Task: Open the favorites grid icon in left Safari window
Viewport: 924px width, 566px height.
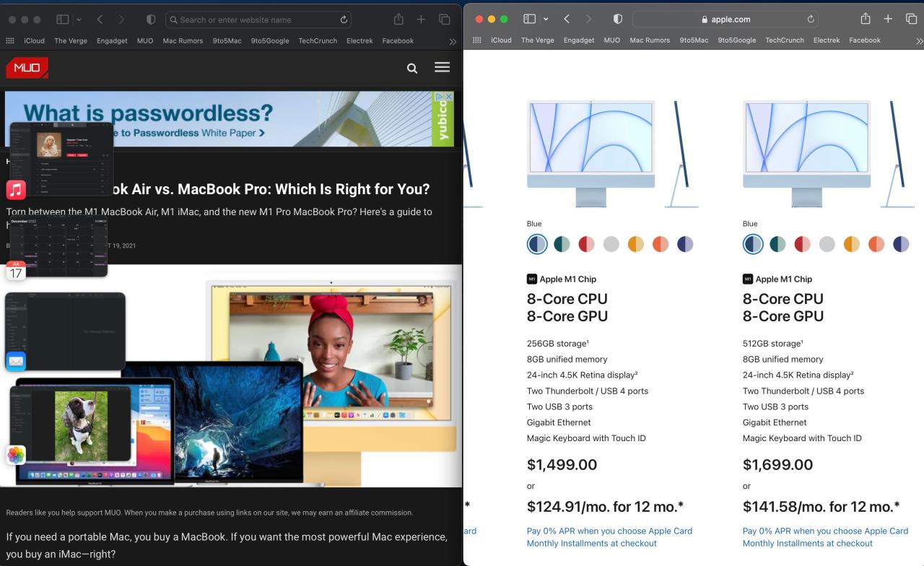Action: click(10, 40)
